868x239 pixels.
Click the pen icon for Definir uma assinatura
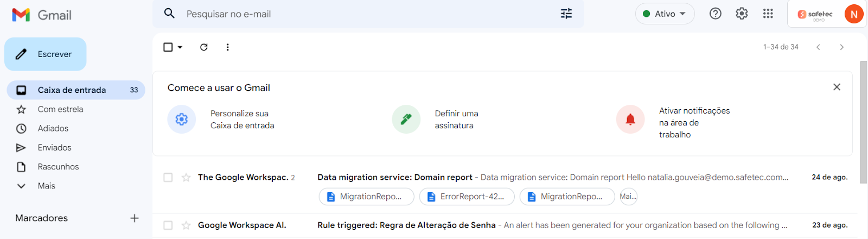(x=406, y=119)
